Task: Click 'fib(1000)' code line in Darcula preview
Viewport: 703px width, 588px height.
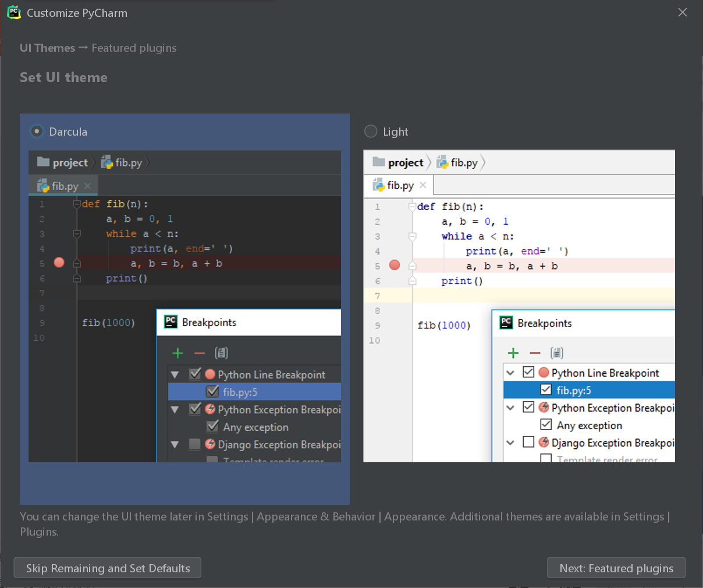Action: 108,323
